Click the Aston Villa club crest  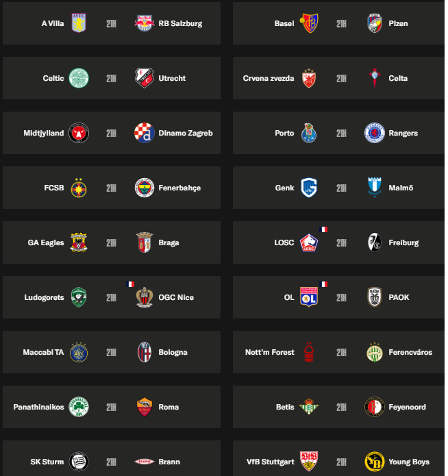[79, 23]
